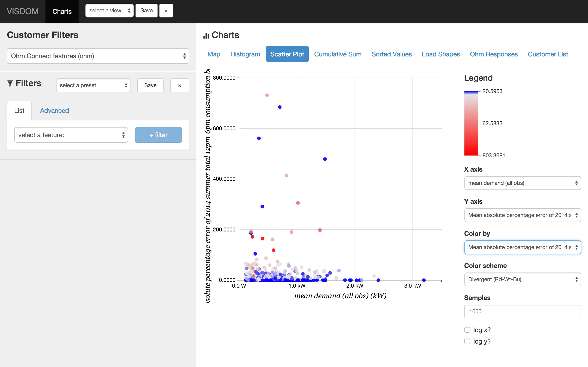
Task: Open the Load Shapes tab
Action: click(441, 54)
